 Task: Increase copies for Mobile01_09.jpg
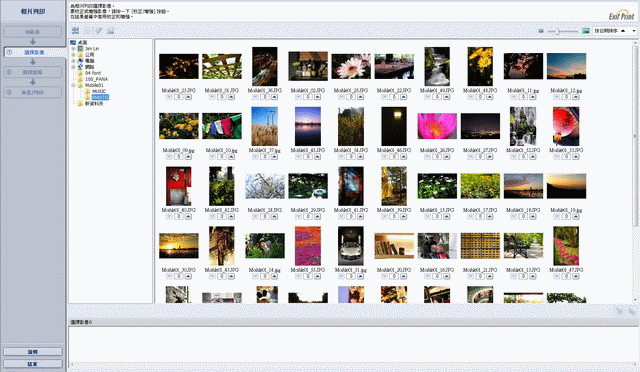coord(188,157)
